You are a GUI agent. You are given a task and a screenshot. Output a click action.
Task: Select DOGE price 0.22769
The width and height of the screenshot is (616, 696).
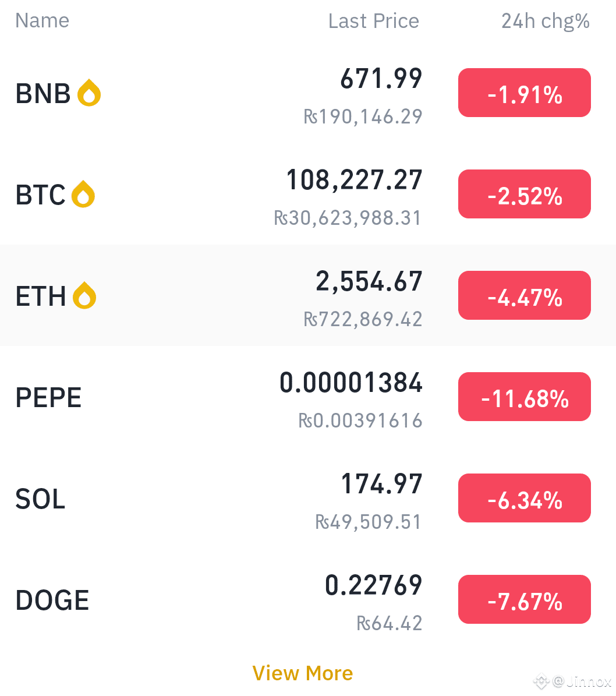373,585
